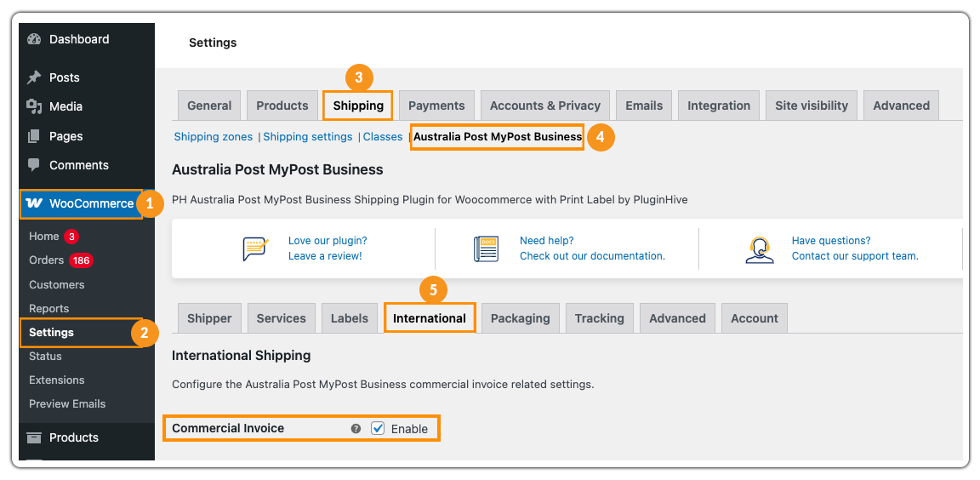The width and height of the screenshot is (980, 480).
Task: Open the Labels tab
Action: (350, 318)
